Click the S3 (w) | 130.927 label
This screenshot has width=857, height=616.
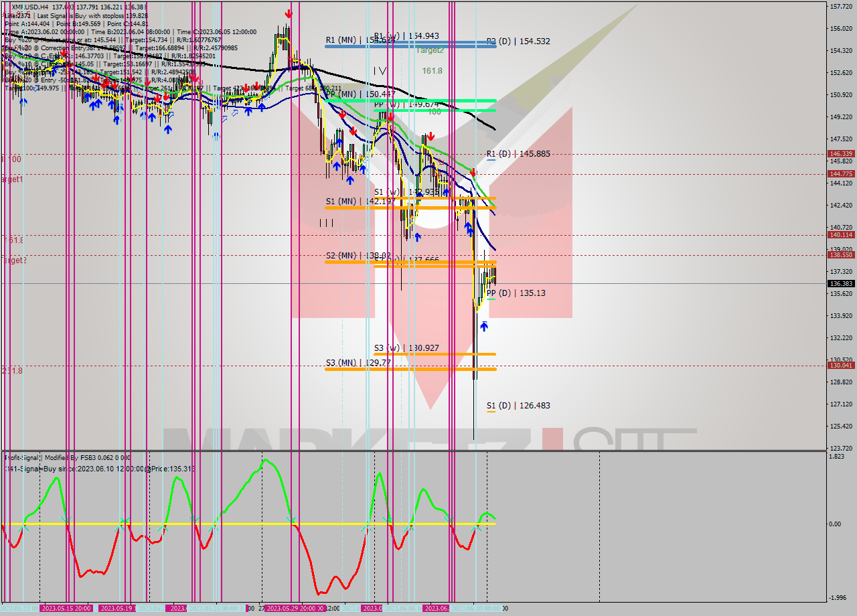tap(406, 348)
